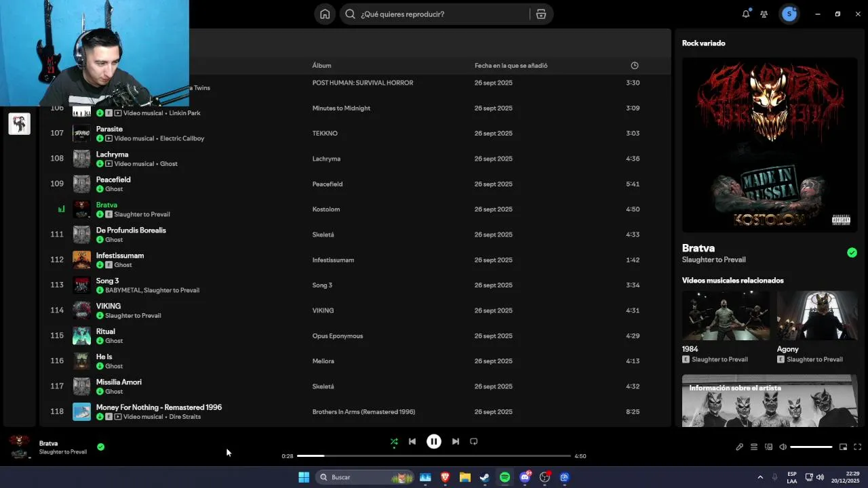Mute Spotify volume via speaker icon

tap(783, 447)
